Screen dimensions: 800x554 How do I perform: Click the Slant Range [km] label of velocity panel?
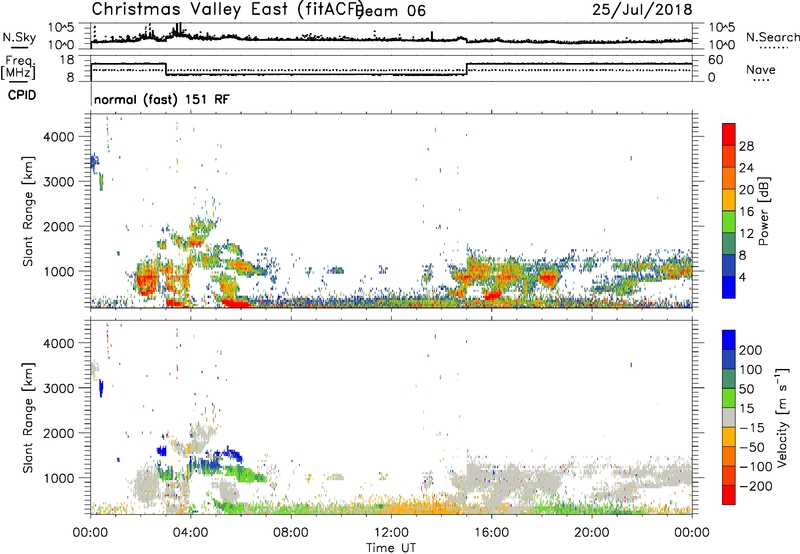tap(29, 418)
